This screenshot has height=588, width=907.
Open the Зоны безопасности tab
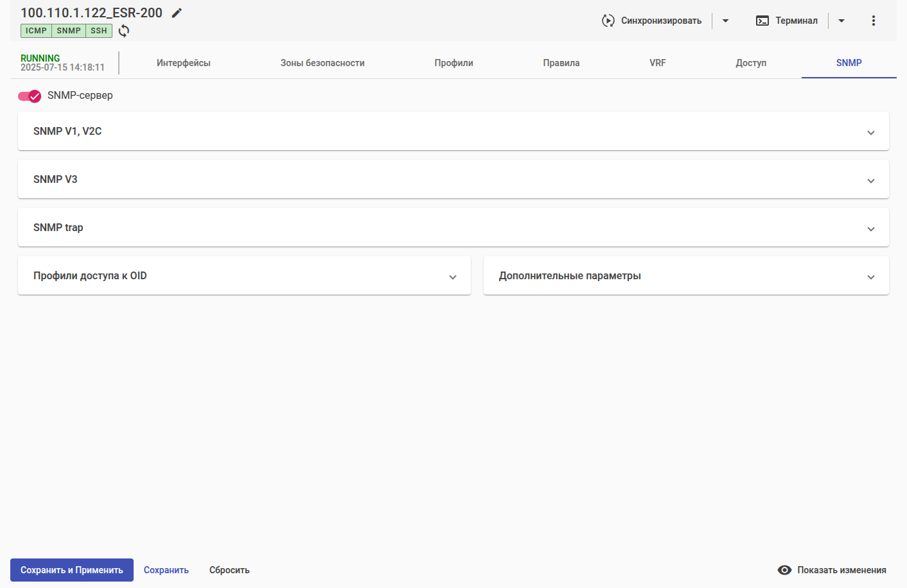click(x=322, y=63)
